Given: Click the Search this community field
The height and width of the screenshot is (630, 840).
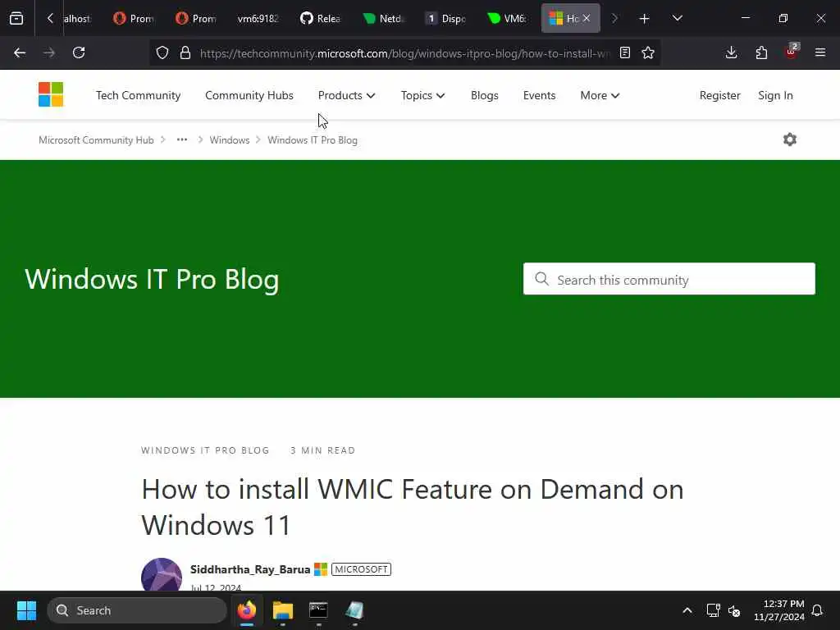Looking at the screenshot, I should pyautogui.click(x=669, y=279).
